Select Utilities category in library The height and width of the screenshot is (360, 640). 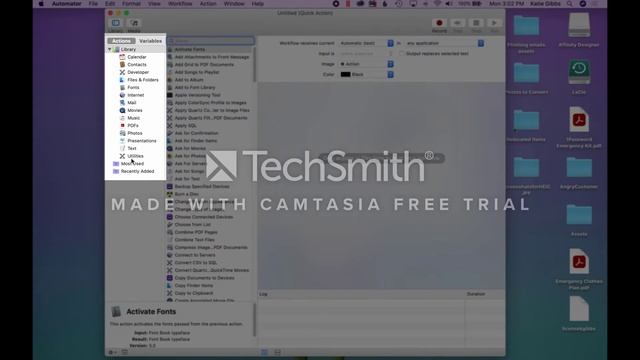135,156
